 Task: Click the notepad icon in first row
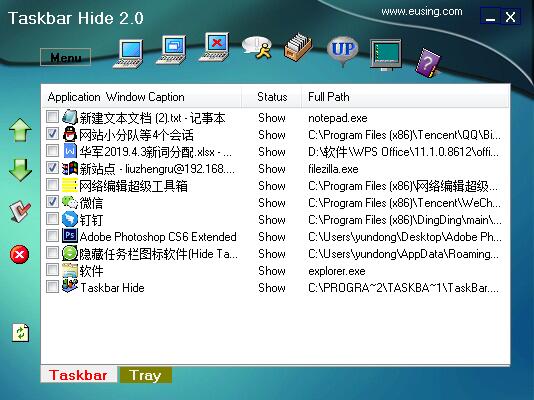70,117
